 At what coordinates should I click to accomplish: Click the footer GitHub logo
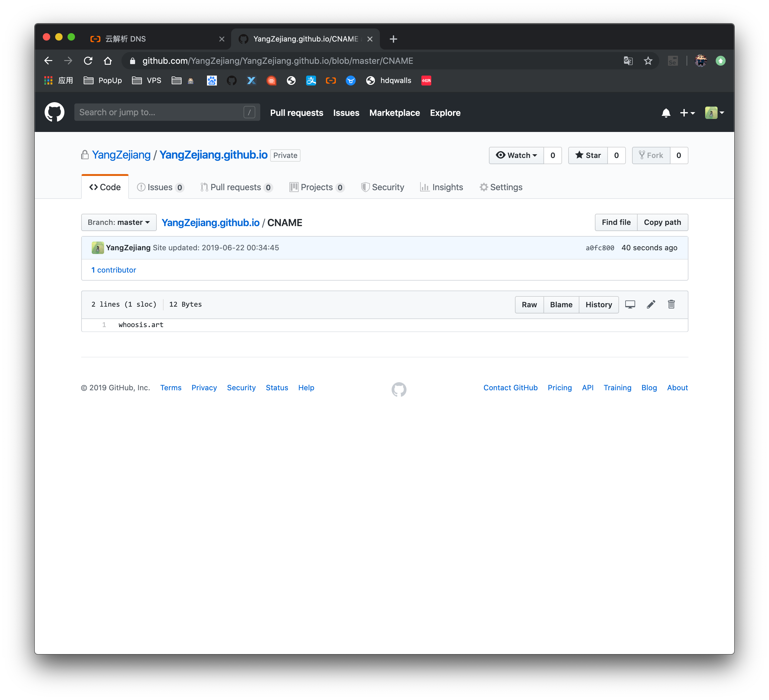pyautogui.click(x=399, y=389)
